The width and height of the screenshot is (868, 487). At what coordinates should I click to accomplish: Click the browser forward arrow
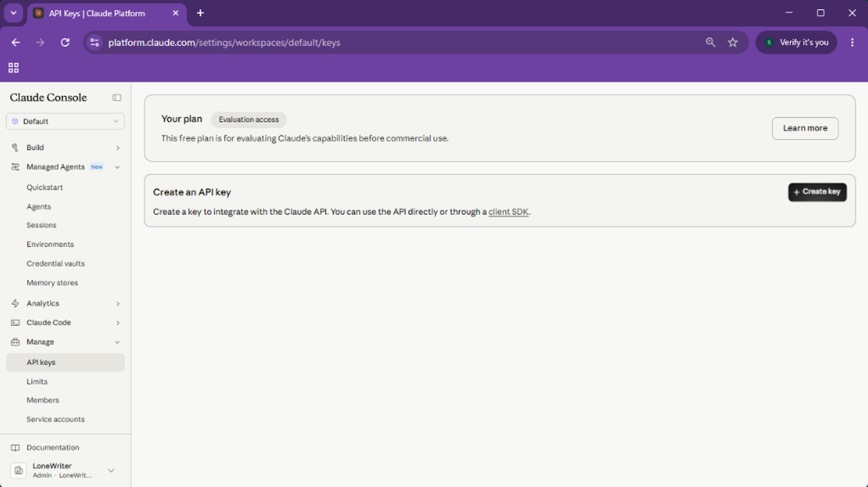40,42
